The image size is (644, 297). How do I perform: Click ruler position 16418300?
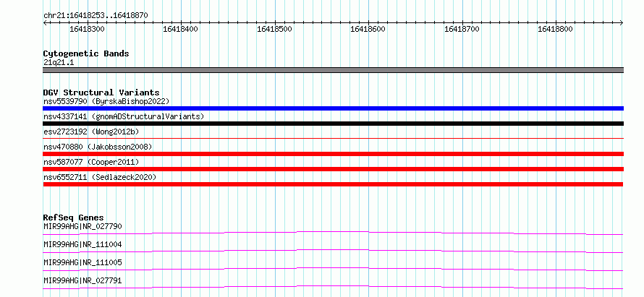tap(87, 29)
